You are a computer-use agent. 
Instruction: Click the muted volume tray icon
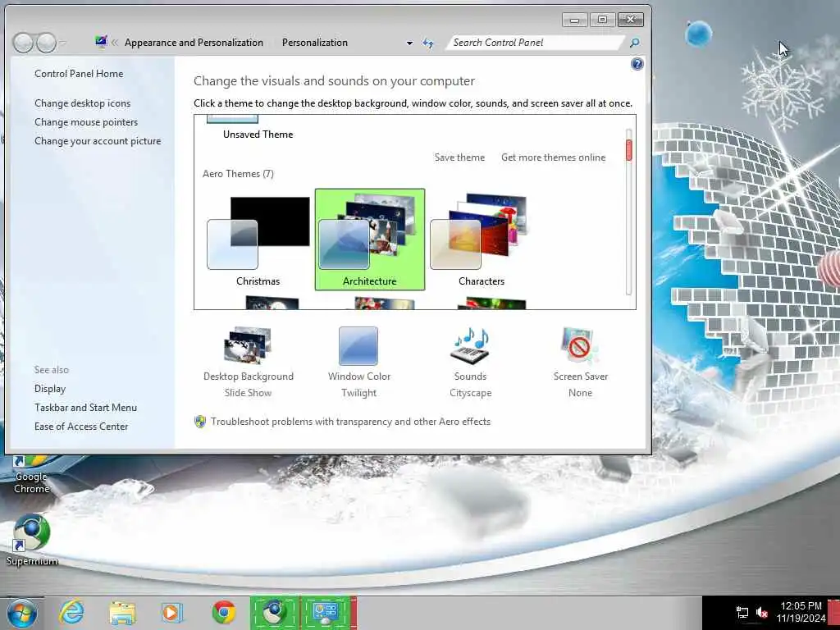click(762, 612)
